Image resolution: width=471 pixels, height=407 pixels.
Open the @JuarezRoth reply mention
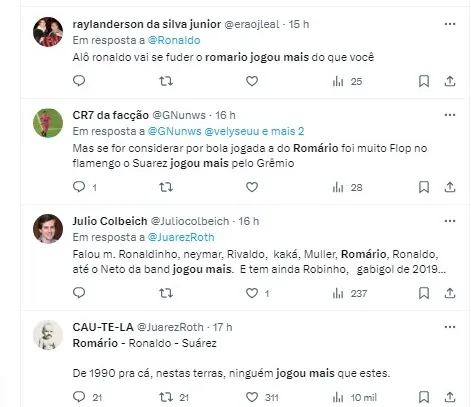click(x=181, y=237)
